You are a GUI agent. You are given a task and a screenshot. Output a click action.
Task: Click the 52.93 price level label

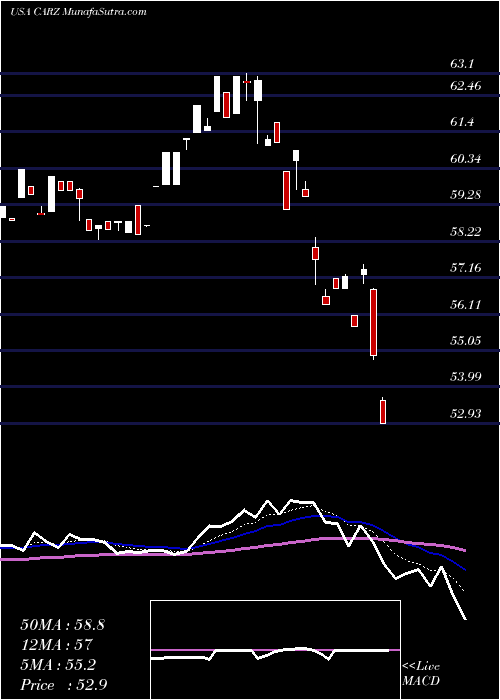(466, 414)
